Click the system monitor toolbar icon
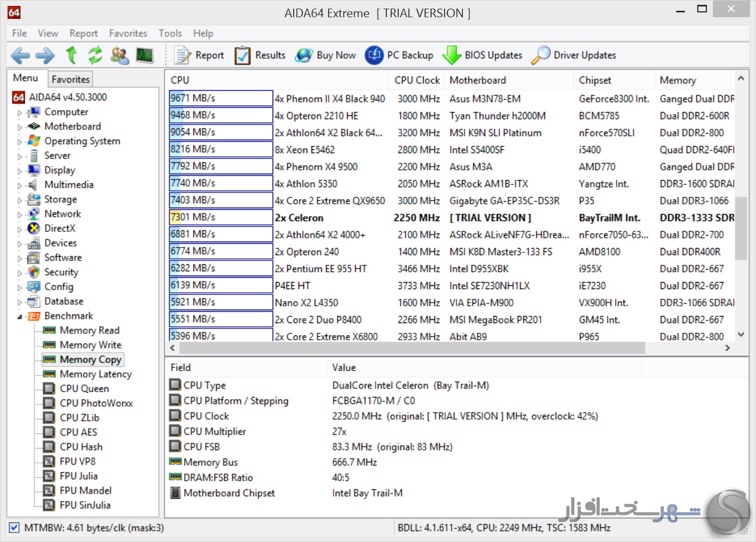Screen dimensions: 756x542 click(x=144, y=55)
